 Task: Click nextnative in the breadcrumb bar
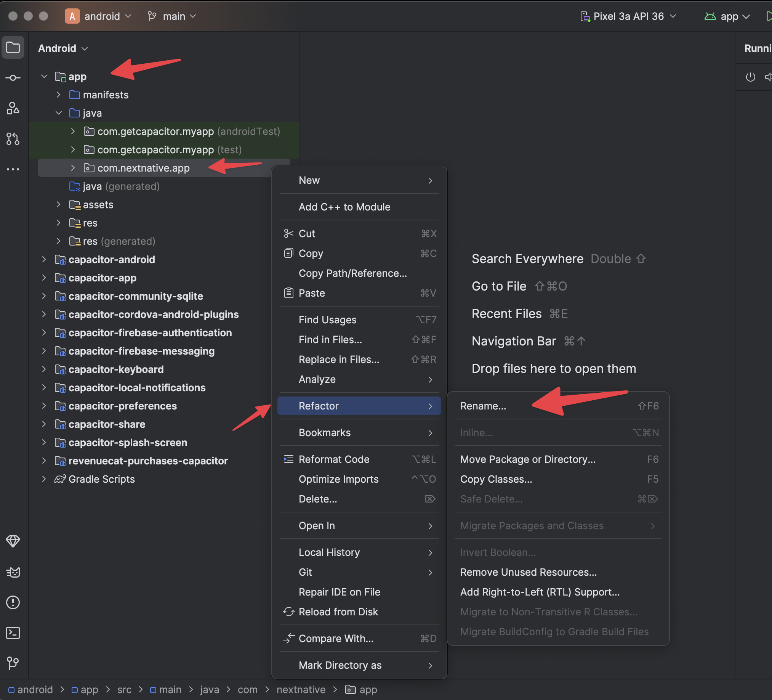pos(301,690)
